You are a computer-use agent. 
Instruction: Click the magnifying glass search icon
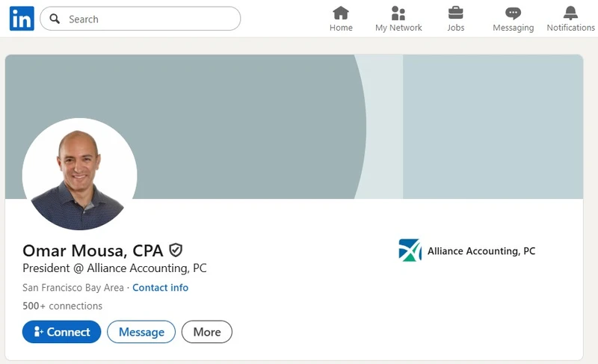point(55,19)
